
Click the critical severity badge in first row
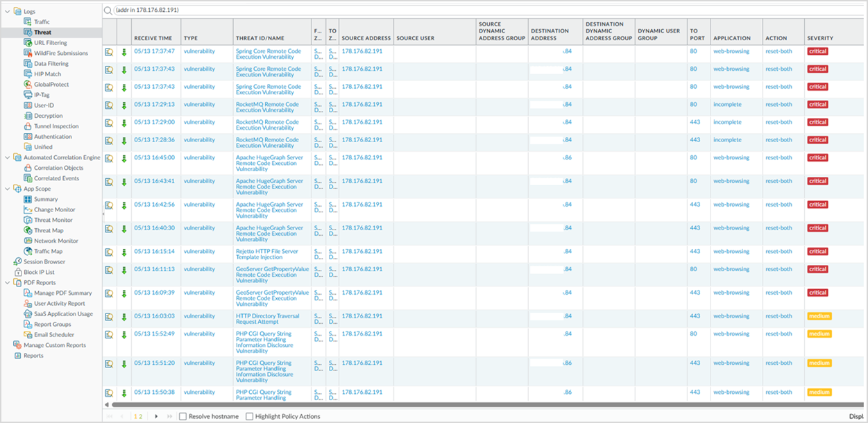click(817, 51)
